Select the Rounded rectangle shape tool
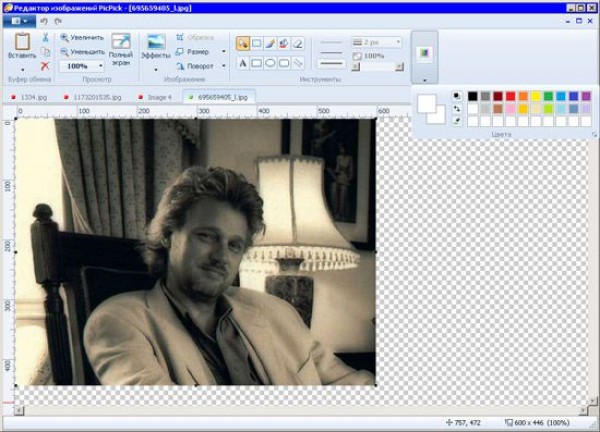Image resolution: width=600 pixels, height=432 pixels. [284, 63]
